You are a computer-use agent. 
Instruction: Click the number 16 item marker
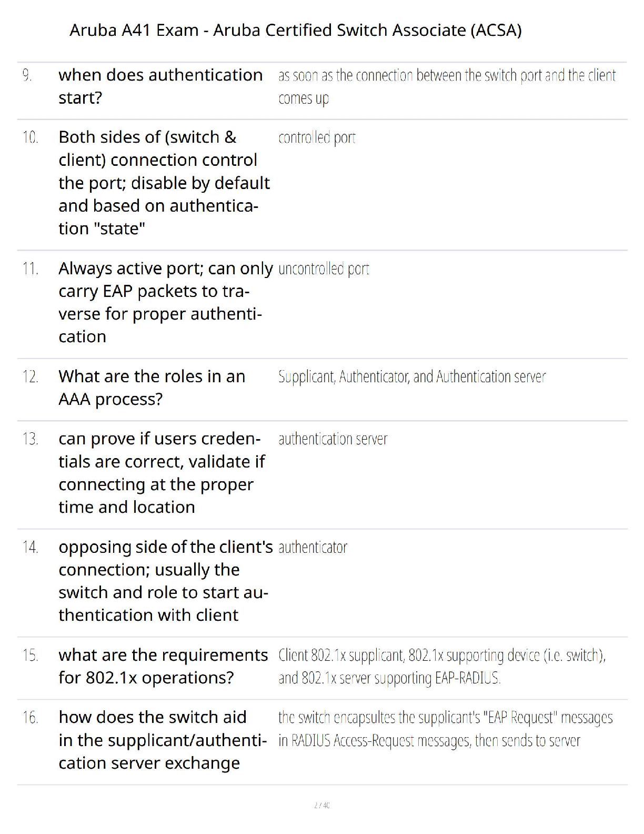31,718
